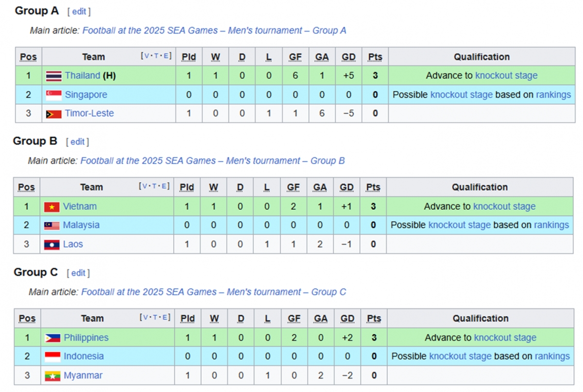Click the Malaysia flag icon
Image resolution: width=583 pixels, height=392 pixels.
[x=51, y=225]
